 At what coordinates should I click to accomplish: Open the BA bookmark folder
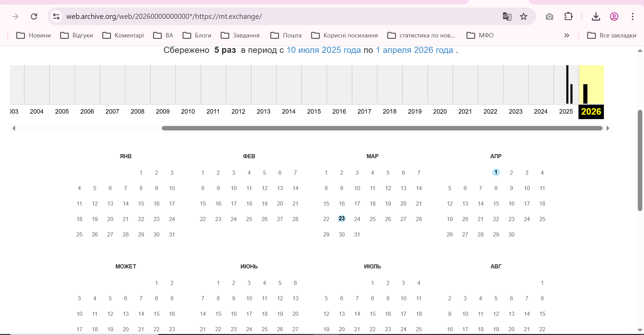tap(163, 35)
